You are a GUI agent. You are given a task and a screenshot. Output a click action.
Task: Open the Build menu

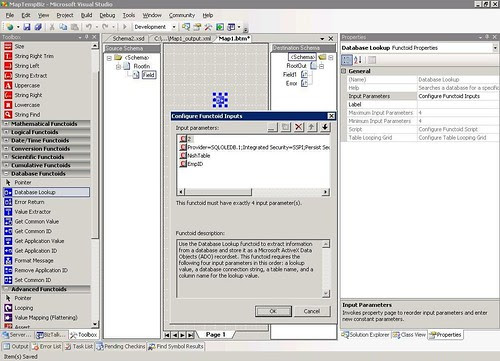(x=86, y=15)
